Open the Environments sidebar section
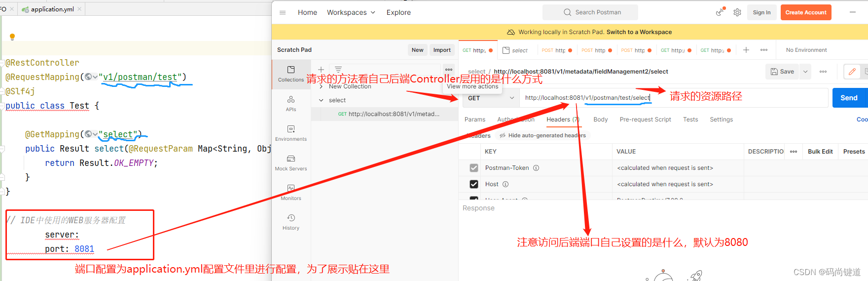 coord(291,133)
